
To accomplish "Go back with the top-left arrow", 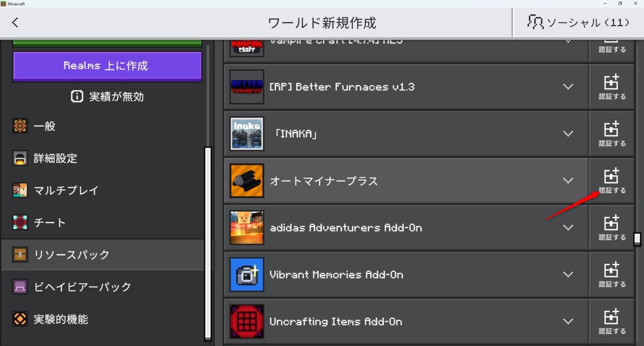I will point(15,22).
